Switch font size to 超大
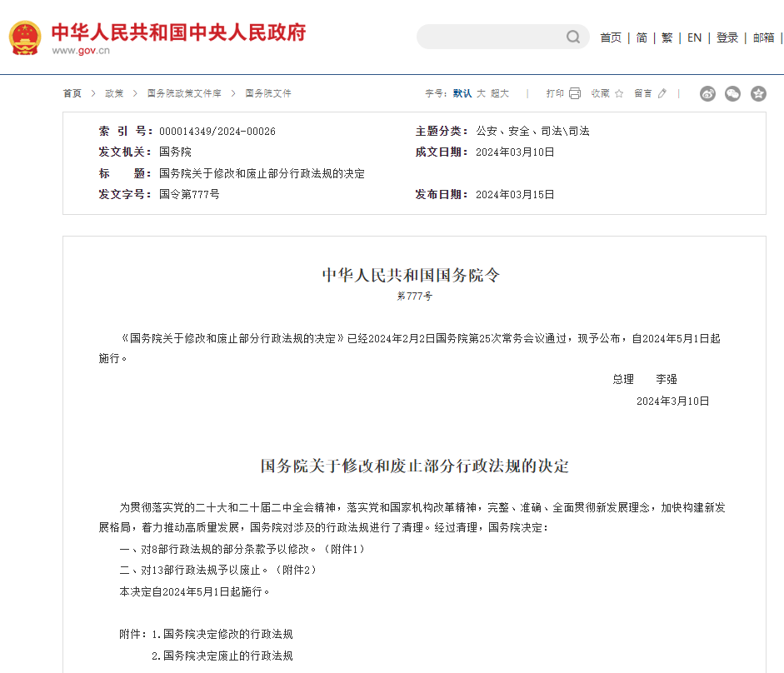Image resolution: width=784 pixels, height=673 pixels. (500, 93)
